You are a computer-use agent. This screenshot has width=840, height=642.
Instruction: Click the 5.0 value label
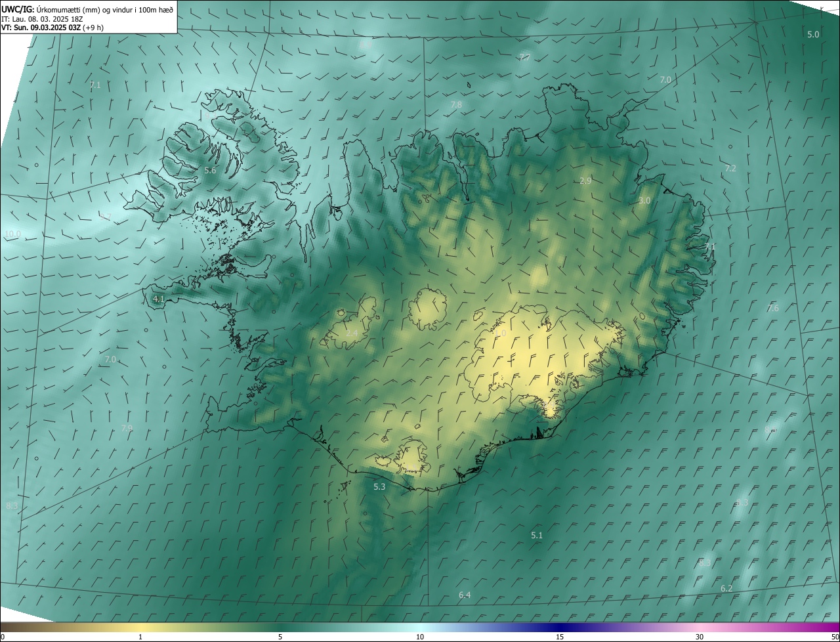[x=813, y=34]
